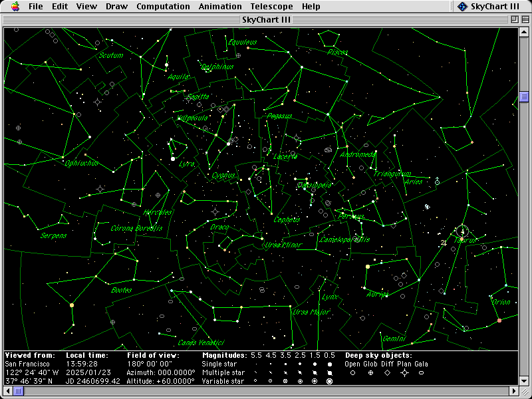Image resolution: width=532 pixels, height=399 pixels.
Task: Click the window collapse box icon
Action: pos(525,19)
